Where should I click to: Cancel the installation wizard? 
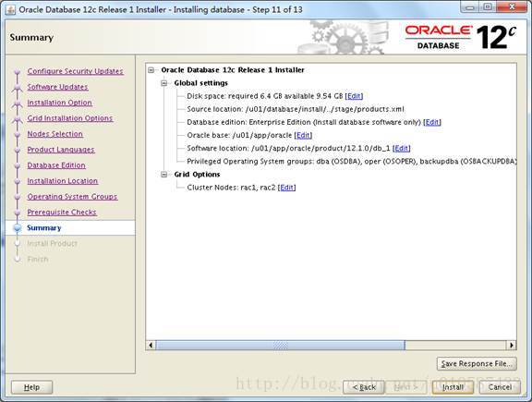tap(500, 387)
